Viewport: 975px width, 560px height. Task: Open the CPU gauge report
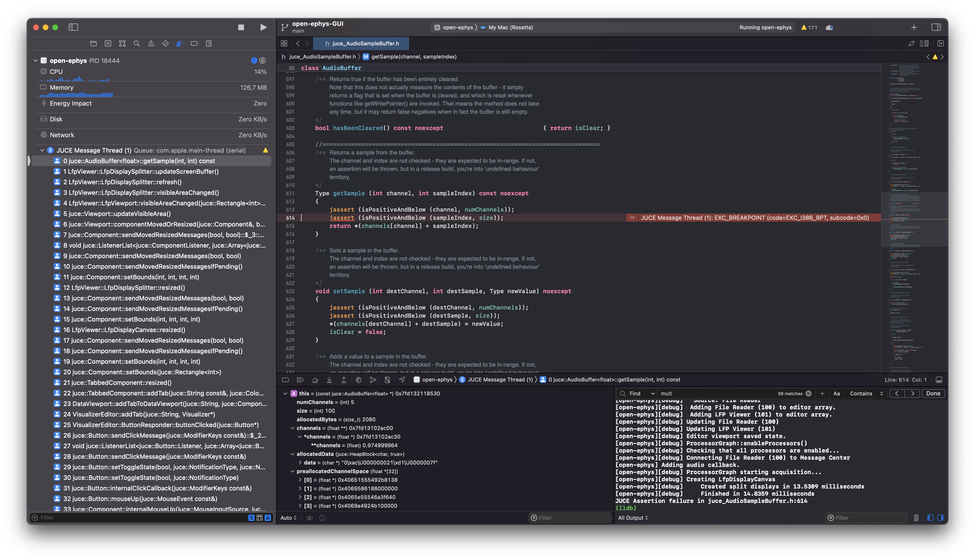153,74
